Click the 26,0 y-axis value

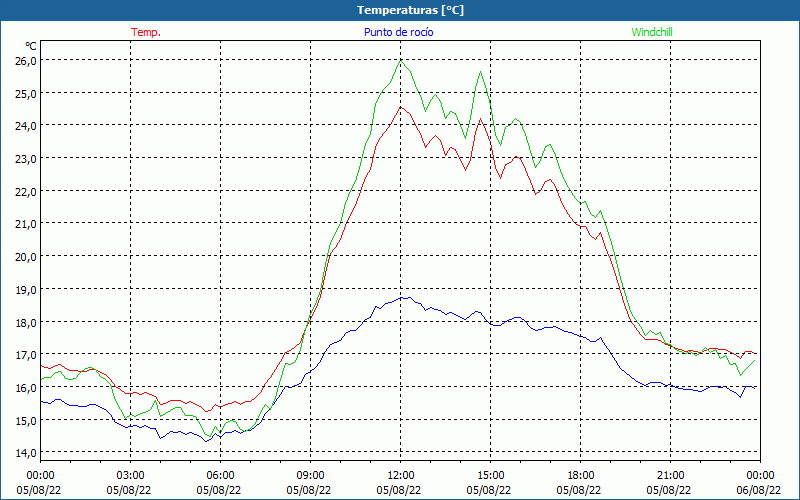26,61
